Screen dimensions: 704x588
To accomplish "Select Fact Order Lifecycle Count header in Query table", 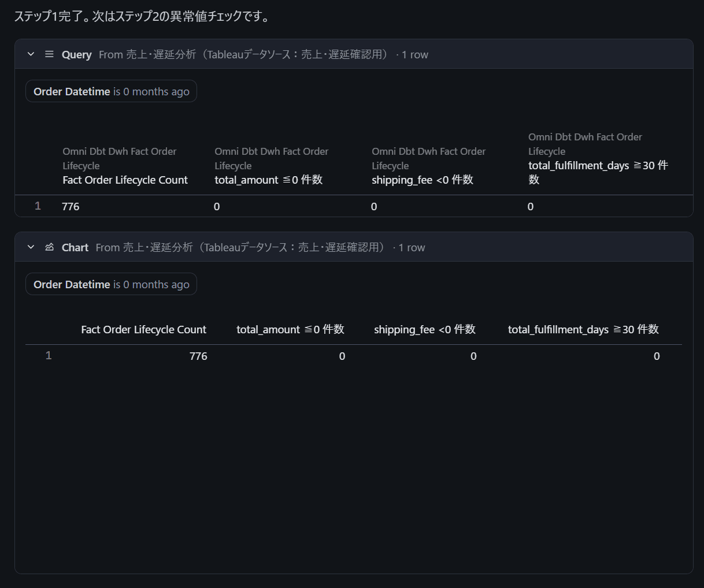I will [125, 180].
